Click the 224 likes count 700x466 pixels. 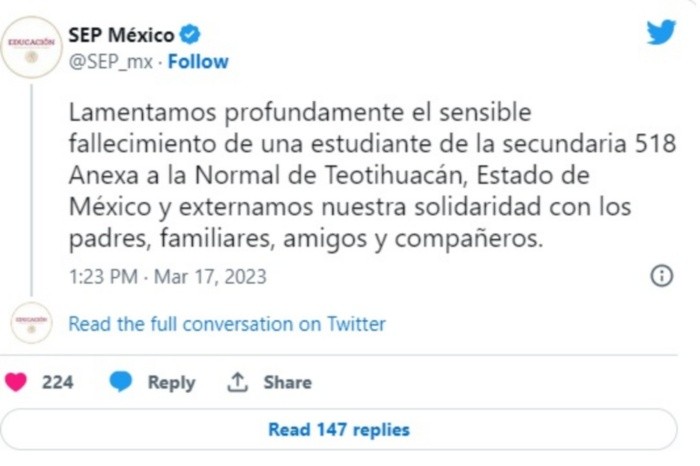point(58,382)
